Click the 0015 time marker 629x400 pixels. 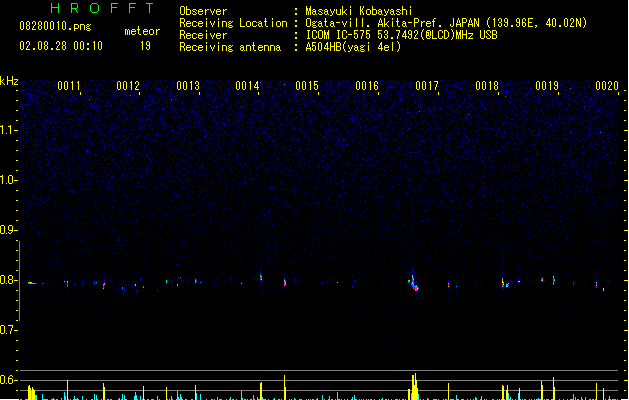click(307, 86)
